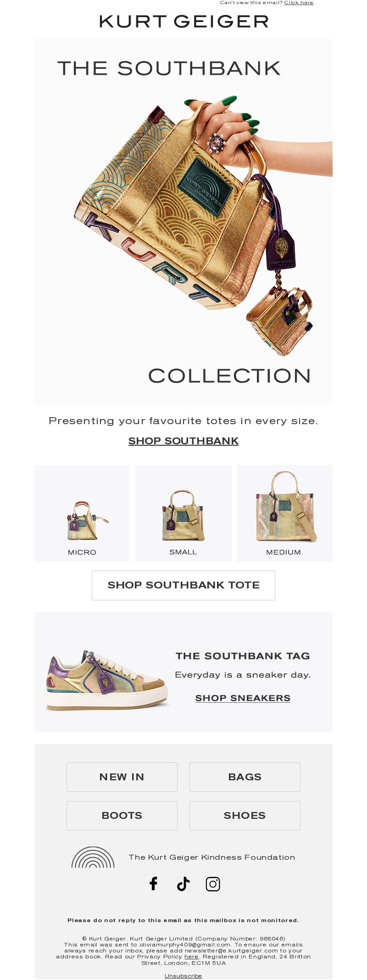This screenshot has height=980, width=367.
Task: Select the Small tote thumbnail
Action: pyautogui.click(x=183, y=513)
